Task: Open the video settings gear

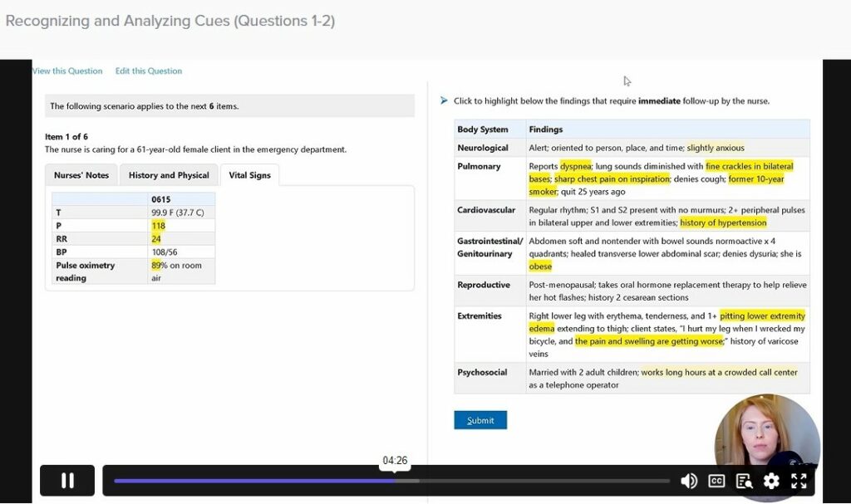Action: [x=771, y=481]
